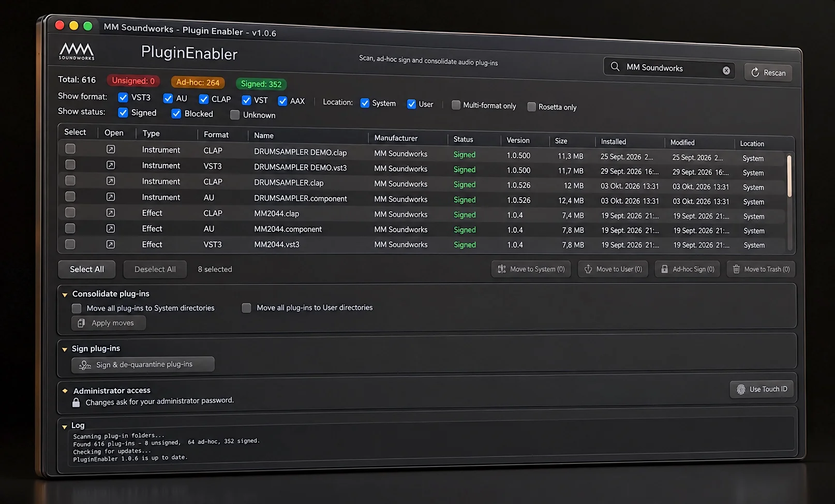Toggle the AAX format checkbox

point(282,101)
